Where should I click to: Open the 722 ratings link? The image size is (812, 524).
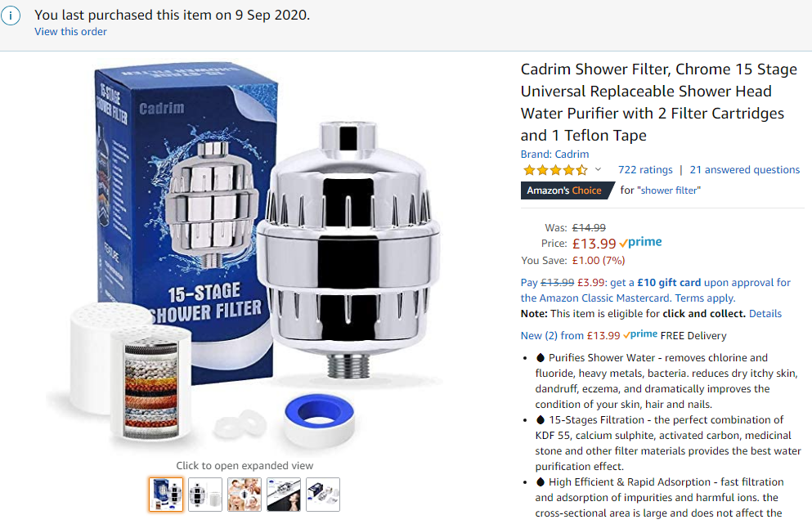(x=645, y=170)
